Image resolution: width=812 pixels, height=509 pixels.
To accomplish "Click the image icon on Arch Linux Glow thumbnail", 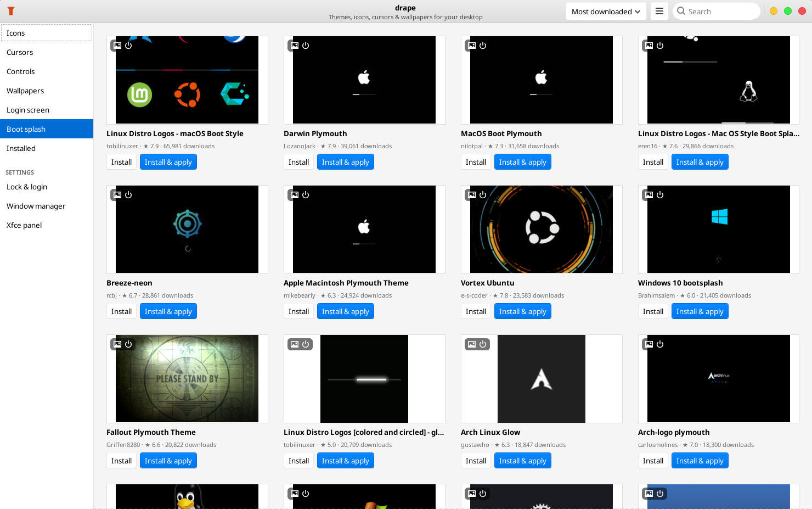I will click(x=472, y=344).
